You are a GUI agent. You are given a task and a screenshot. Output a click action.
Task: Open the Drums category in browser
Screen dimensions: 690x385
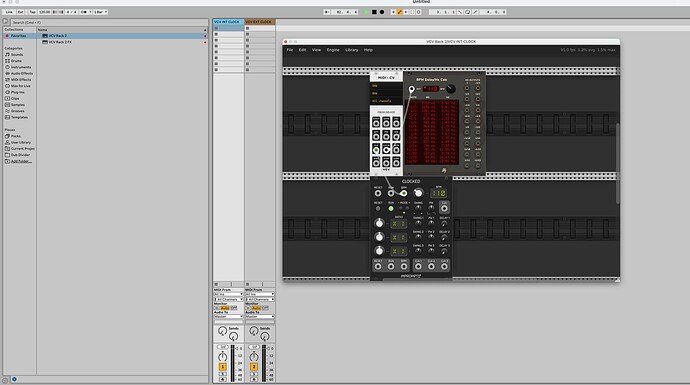click(x=16, y=61)
